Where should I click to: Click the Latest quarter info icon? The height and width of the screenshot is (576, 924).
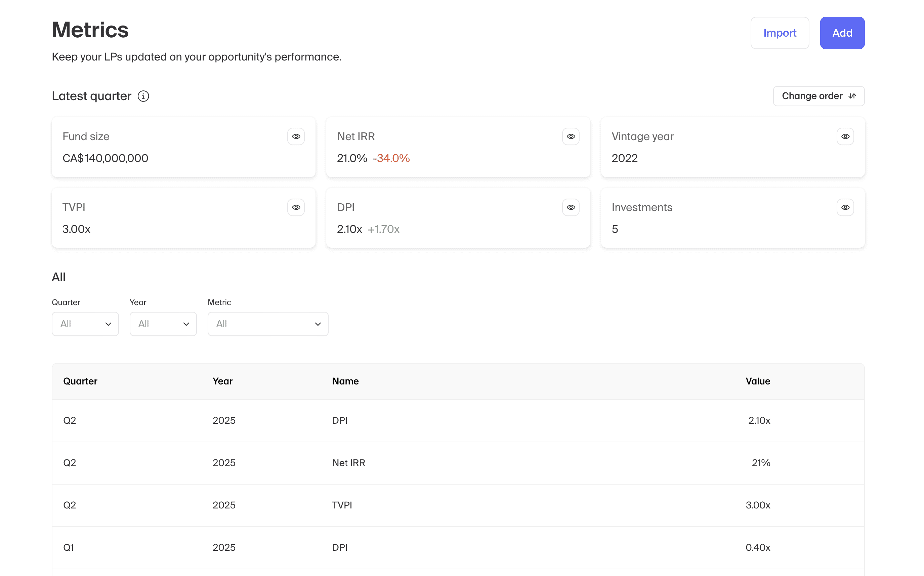click(x=143, y=96)
